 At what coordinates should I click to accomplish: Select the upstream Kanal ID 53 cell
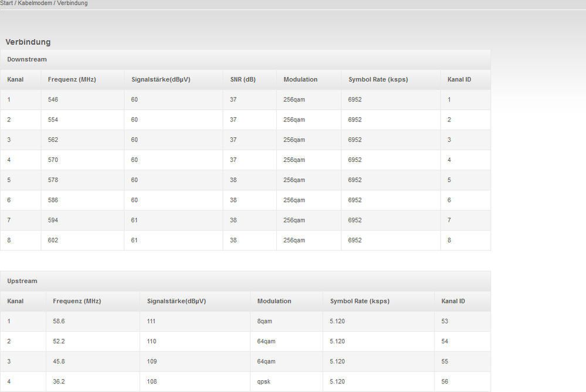coord(445,322)
